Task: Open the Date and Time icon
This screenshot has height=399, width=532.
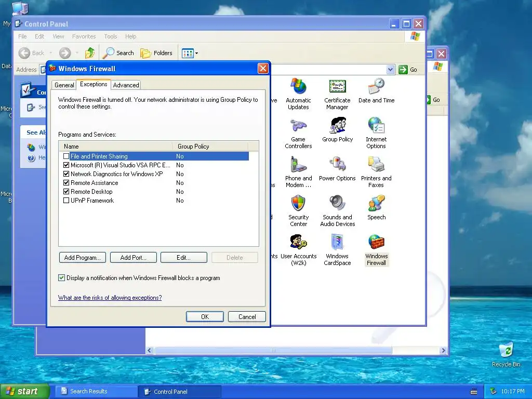Action: click(x=376, y=90)
